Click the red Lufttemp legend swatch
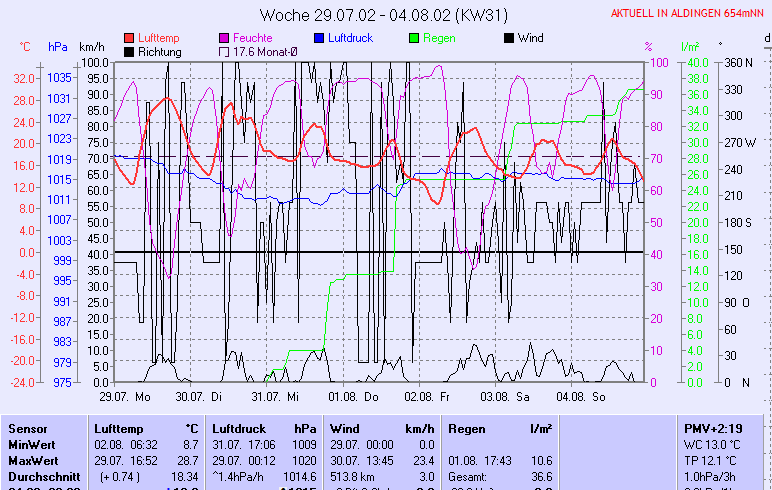The image size is (772, 490). pos(129,38)
